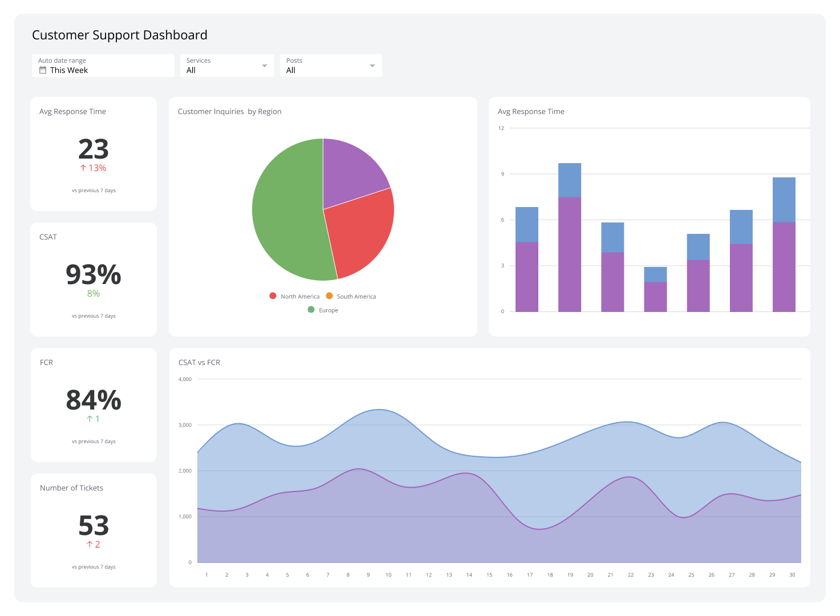840x616 pixels.
Task: Click vs previous 7 days under CSAT
Action: pyautogui.click(x=94, y=315)
